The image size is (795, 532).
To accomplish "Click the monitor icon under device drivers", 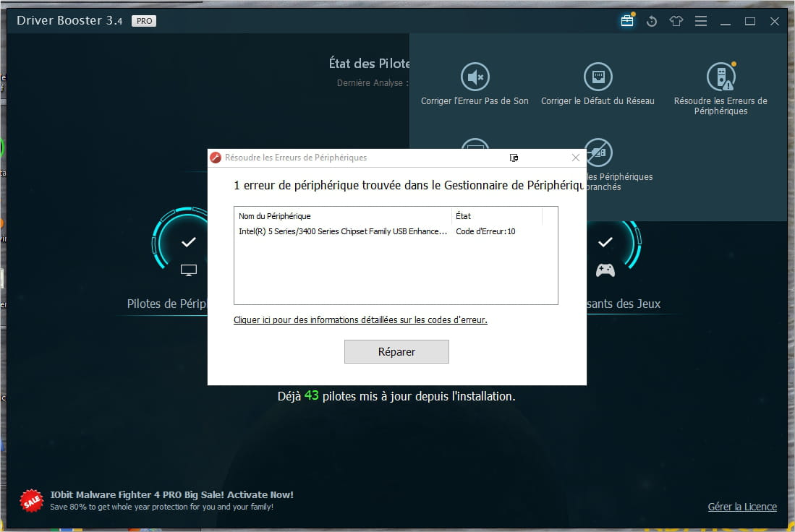I will pos(189,270).
